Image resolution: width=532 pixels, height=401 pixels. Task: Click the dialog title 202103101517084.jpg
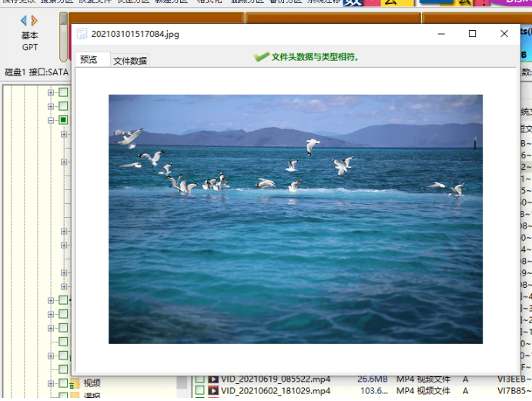(x=135, y=35)
